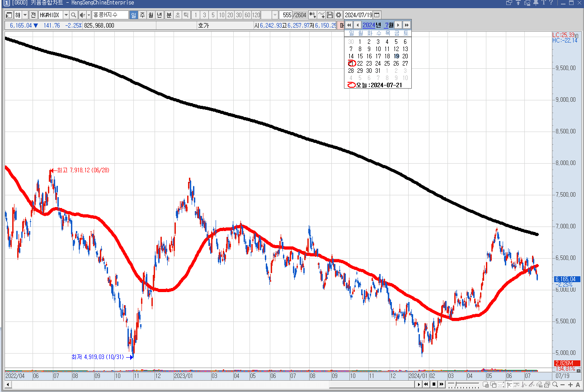
Task: Save chart with the floppy disk icon
Action: [x=330, y=15]
